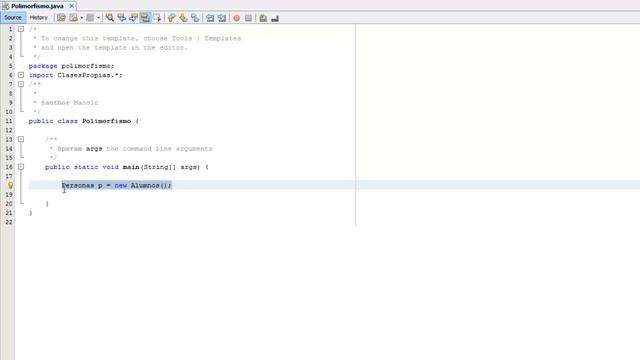Viewport: 640px width, 360px height.
Task: Click on 'public class Polimorfismo {' text
Action: pos(84,121)
